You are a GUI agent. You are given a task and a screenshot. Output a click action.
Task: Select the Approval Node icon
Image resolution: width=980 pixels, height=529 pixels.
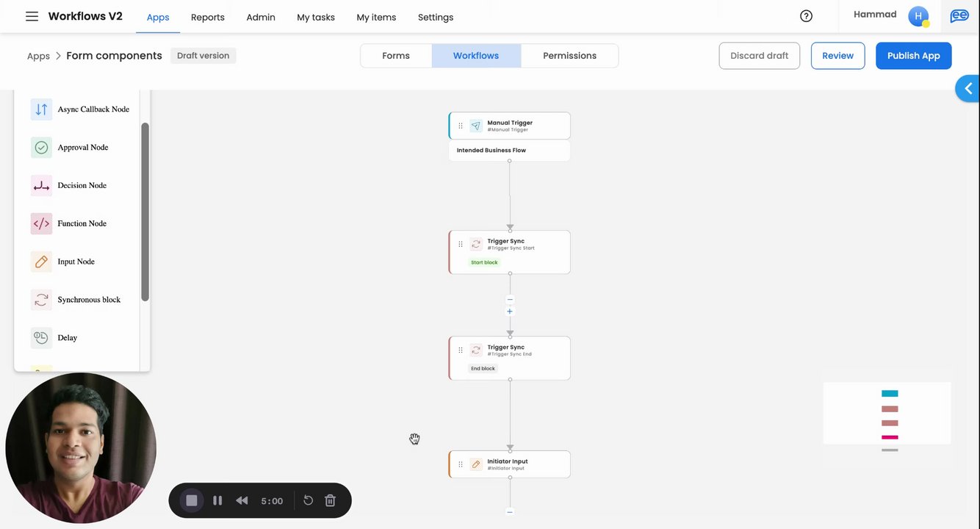(x=41, y=148)
